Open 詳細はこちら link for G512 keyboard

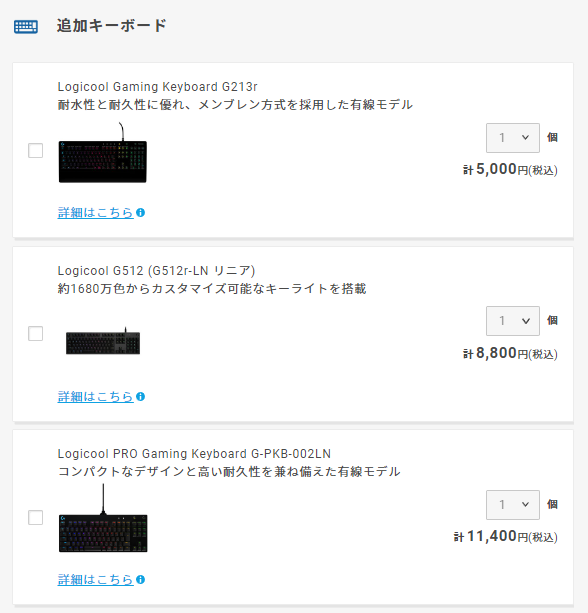pos(95,397)
